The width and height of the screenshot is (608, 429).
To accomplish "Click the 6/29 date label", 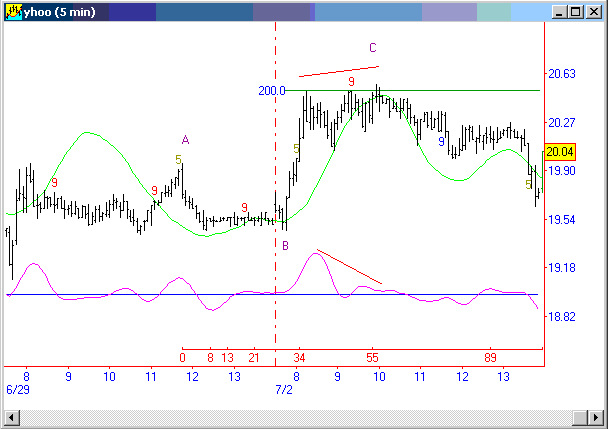I will tap(17, 387).
